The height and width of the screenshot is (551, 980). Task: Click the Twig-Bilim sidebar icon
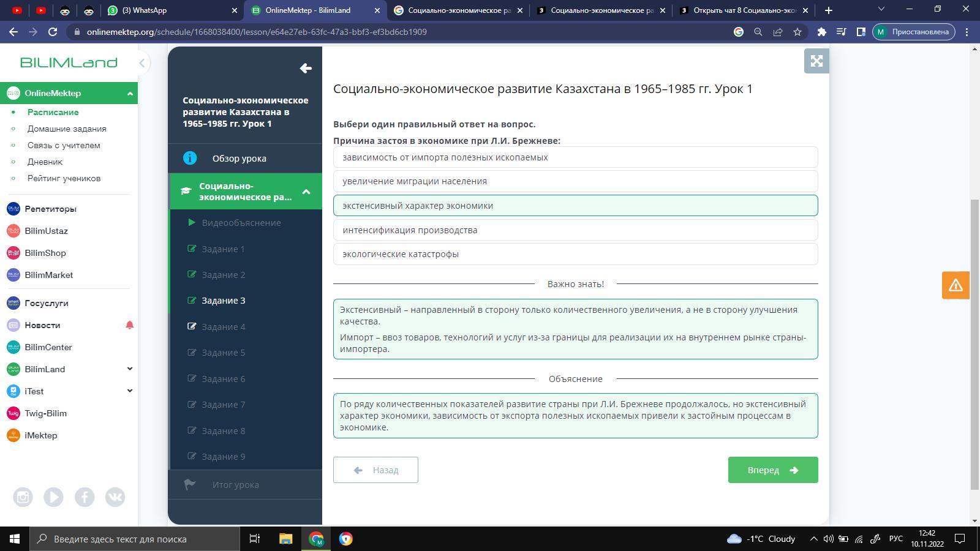[13, 413]
